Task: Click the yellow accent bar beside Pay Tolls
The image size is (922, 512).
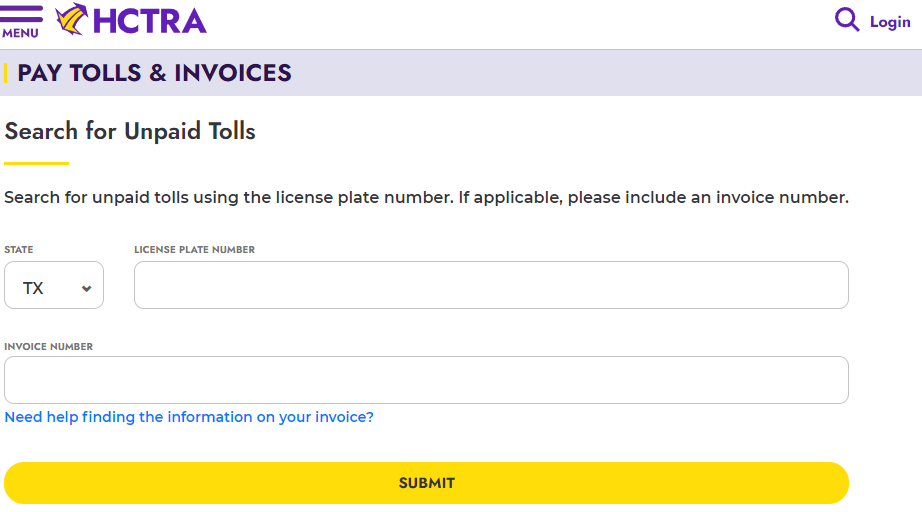Action: tap(6, 73)
